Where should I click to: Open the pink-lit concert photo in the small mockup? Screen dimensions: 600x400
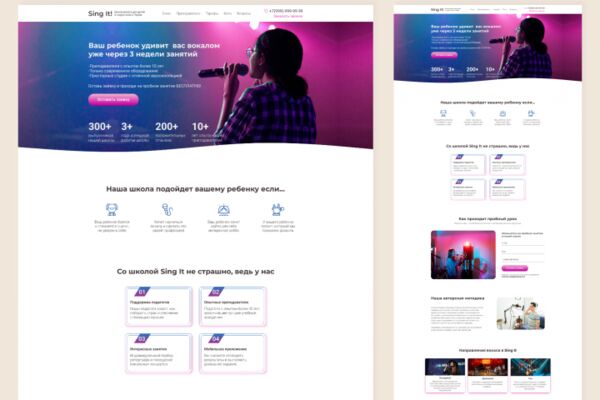pyautogui.click(x=463, y=255)
